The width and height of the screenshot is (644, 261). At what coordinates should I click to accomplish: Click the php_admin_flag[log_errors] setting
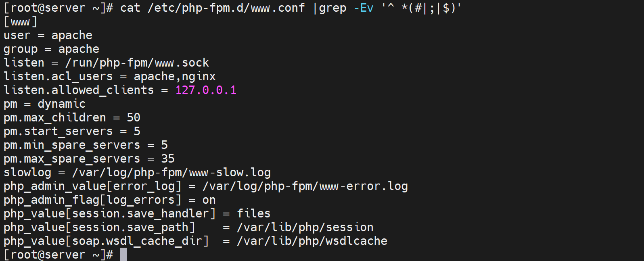pos(92,200)
